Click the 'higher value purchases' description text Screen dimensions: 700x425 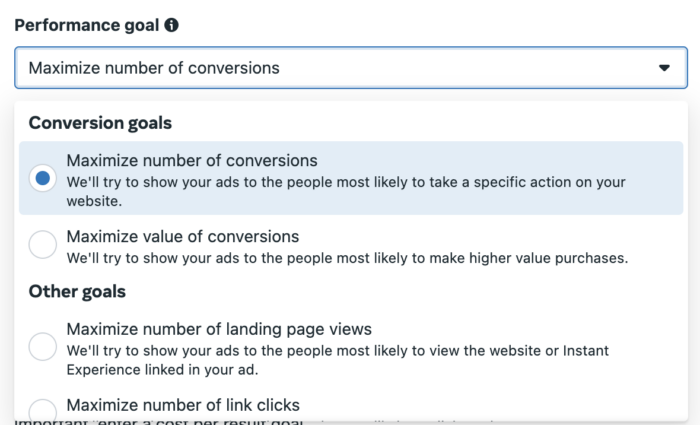(x=347, y=258)
